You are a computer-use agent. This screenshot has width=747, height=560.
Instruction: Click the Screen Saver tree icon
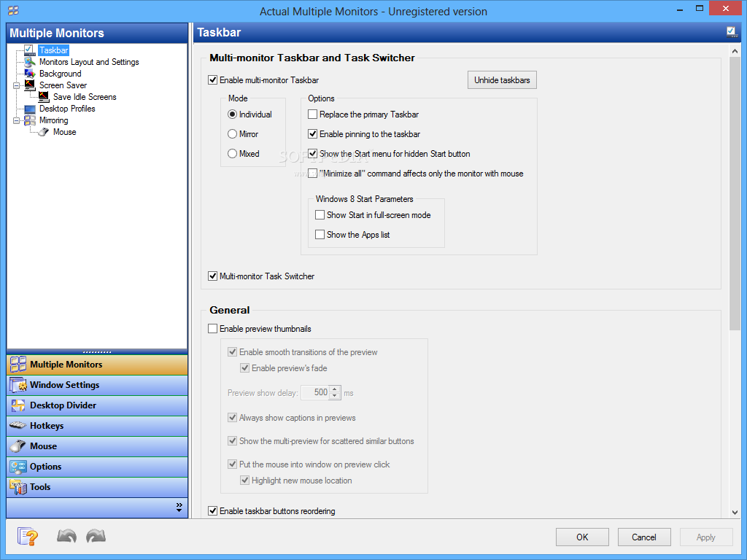(x=29, y=85)
